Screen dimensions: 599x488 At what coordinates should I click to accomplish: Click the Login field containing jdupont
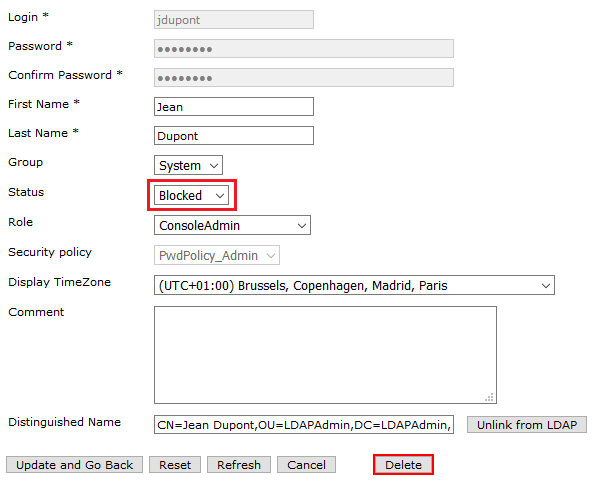pyautogui.click(x=234, y=19)
